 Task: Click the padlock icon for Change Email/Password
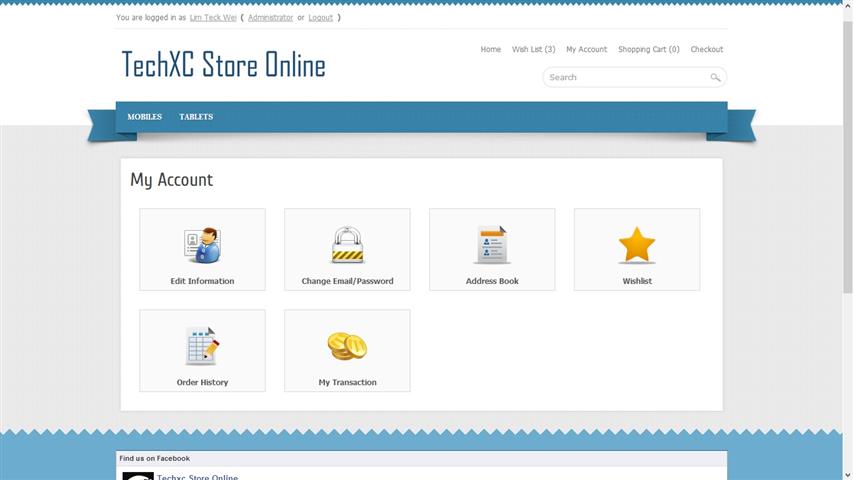click(348, 245)
